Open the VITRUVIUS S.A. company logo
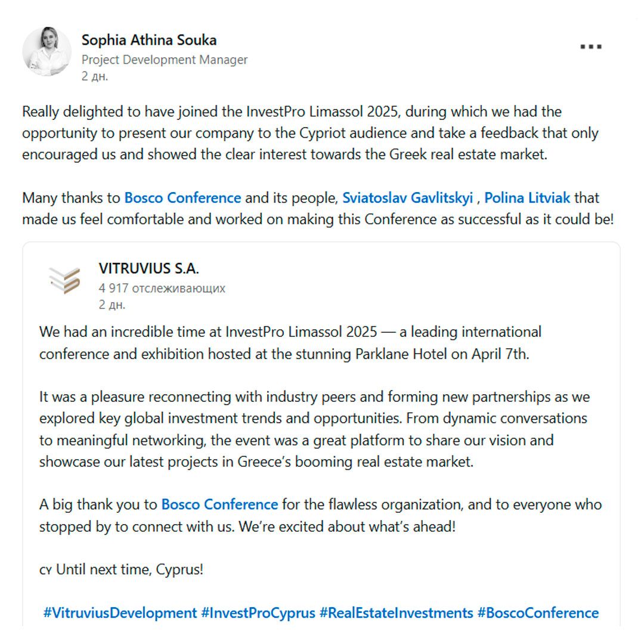The width and height of the screenshot is (644, 644). [64, 280]
